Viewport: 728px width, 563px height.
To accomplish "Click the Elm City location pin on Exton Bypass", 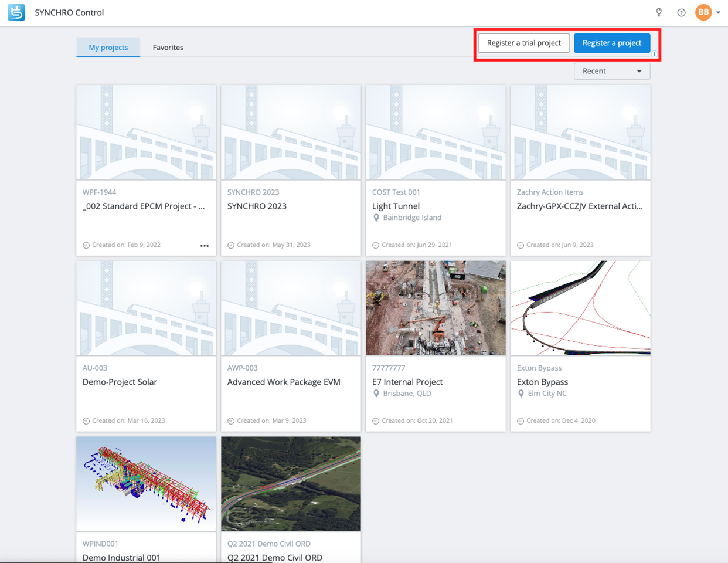I will (x=521, y=394).
